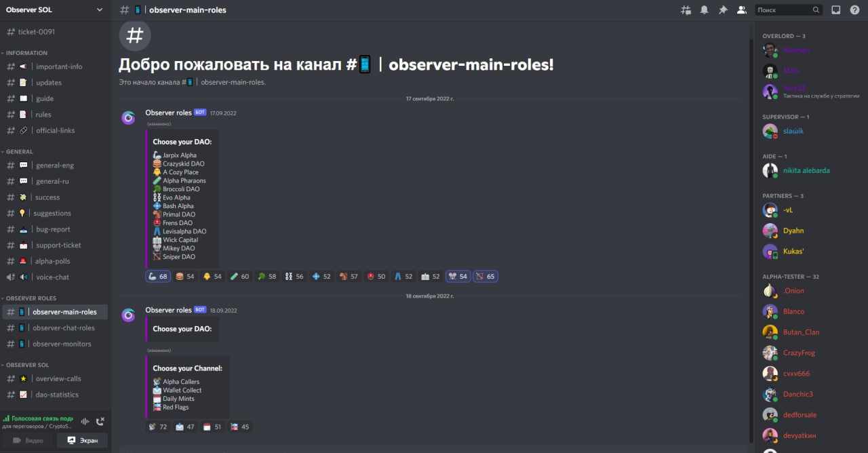Click the noise suppression waveform icon
The image size is (868, 453).
coord(85,421)
